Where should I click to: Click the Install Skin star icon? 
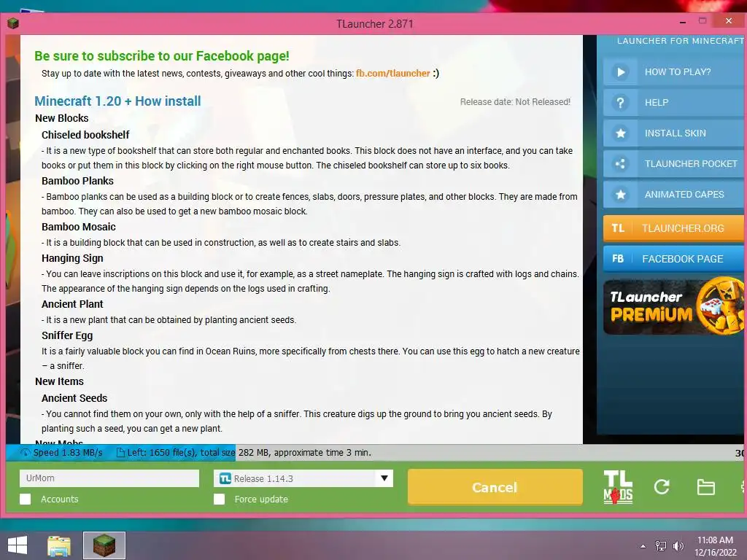pyautogui.click(x=620, y=133)
